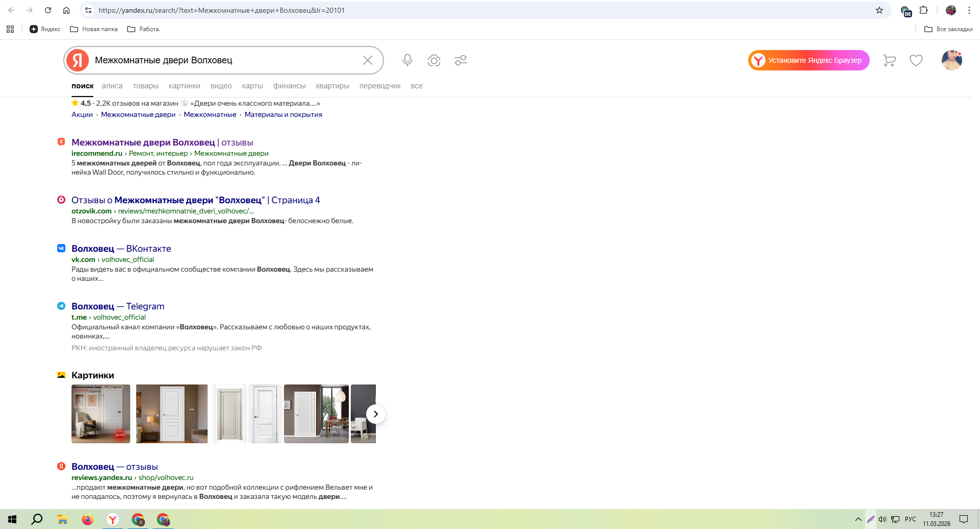
Task: Clear the search query with X
Action: click(368, 60)
